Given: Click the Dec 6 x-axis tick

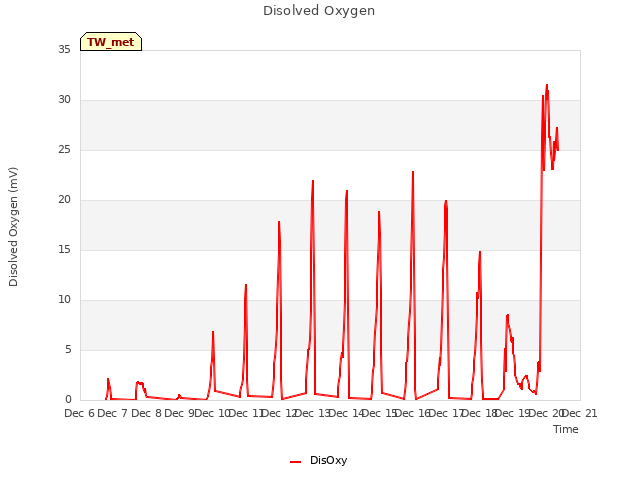Looking at the screenshot, I should 80,413.
